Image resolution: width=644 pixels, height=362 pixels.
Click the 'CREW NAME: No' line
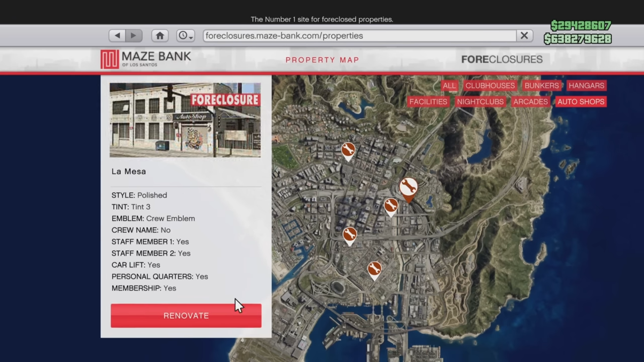pyautogui.click(x=141, y=230)
